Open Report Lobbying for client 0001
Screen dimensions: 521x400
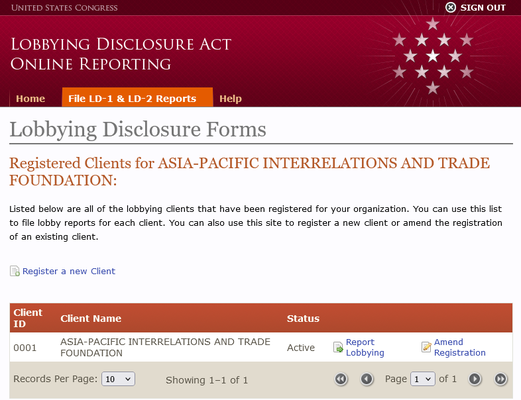click(x=365, y=347)
